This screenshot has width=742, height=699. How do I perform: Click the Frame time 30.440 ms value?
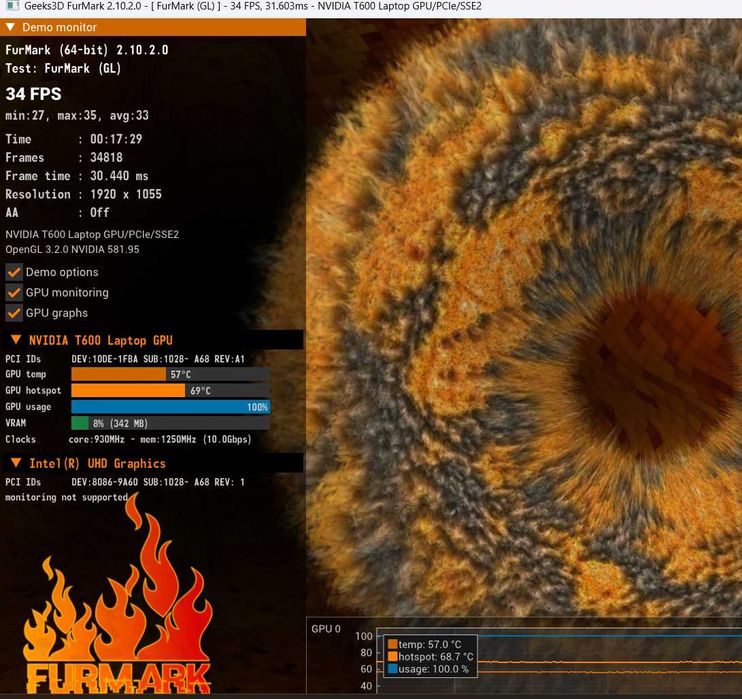[x=119, y=176]
